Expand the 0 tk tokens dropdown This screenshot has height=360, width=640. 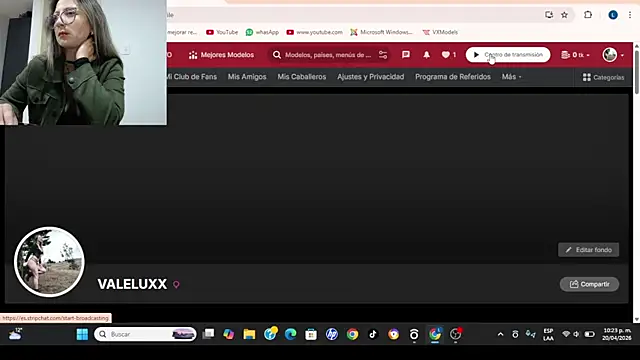click(575, 55)
